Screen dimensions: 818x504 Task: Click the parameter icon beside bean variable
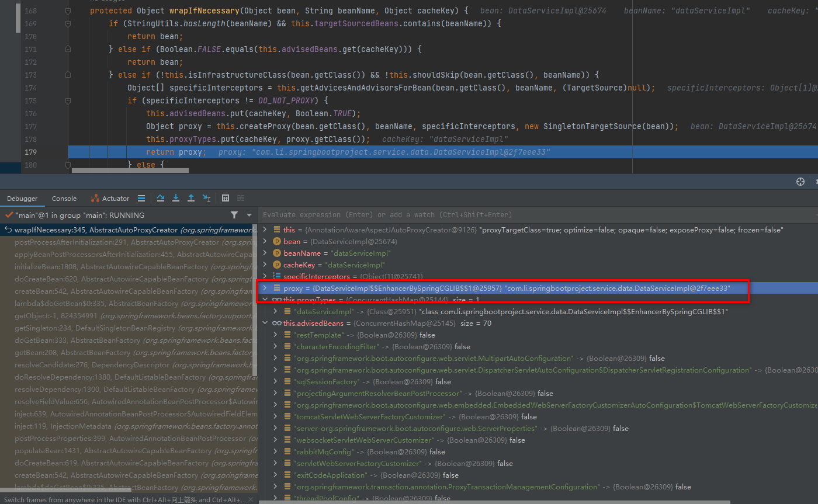(278, 242)
